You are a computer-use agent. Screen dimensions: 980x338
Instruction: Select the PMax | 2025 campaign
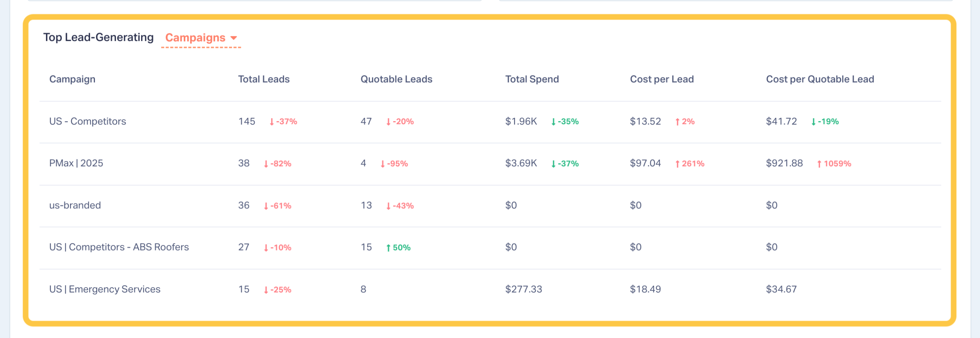(x=76, y=163)
